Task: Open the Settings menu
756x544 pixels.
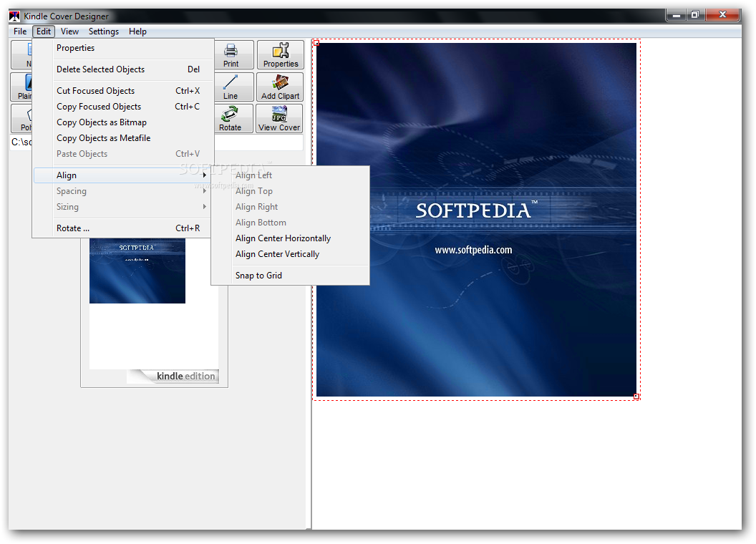Action: coord(104,31)
